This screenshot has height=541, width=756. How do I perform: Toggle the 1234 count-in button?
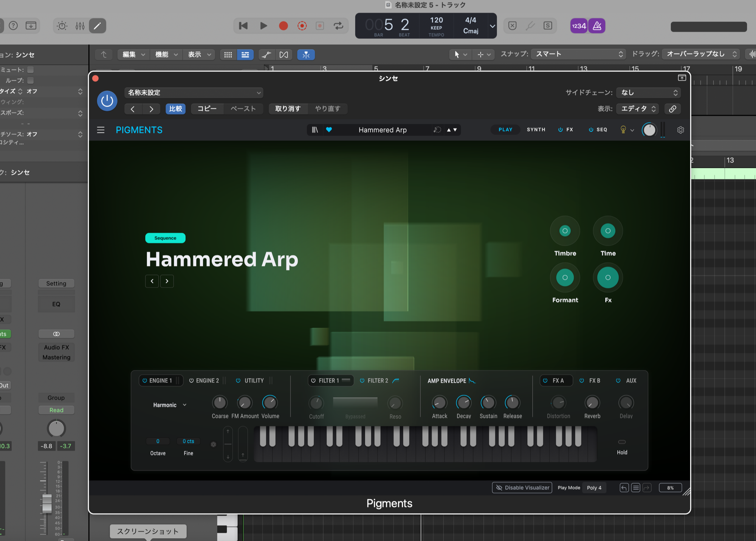click(579, 26)
